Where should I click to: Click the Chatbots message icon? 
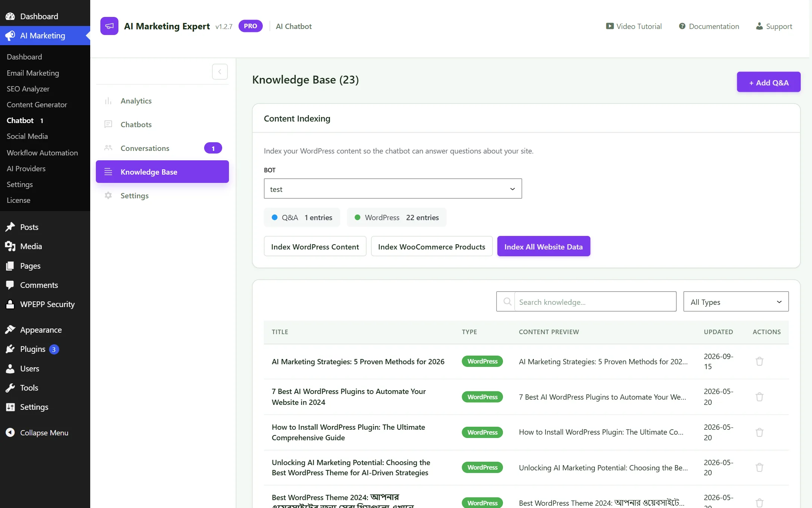pos(108,125)
